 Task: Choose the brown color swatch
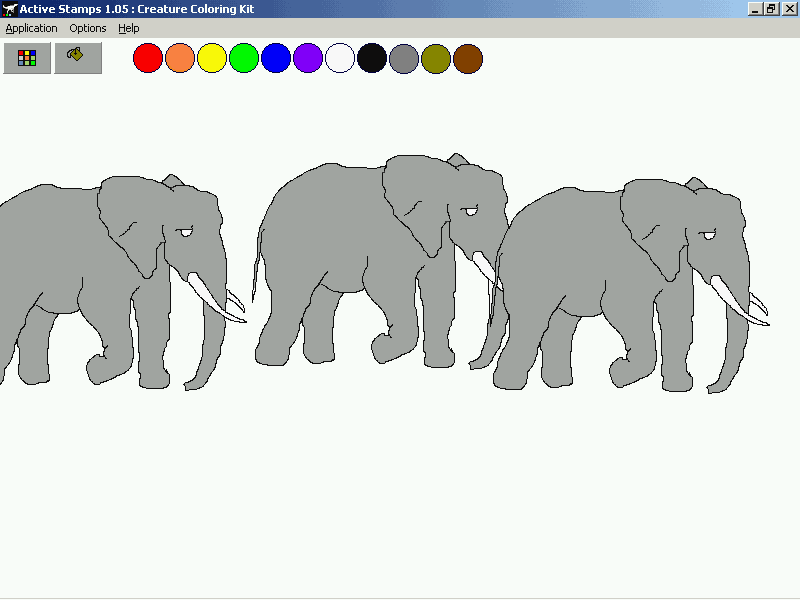point(468,58)
